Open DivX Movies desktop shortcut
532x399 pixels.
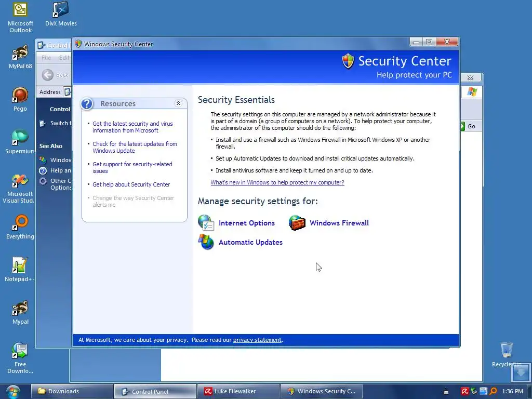click(x=61, y=14)
